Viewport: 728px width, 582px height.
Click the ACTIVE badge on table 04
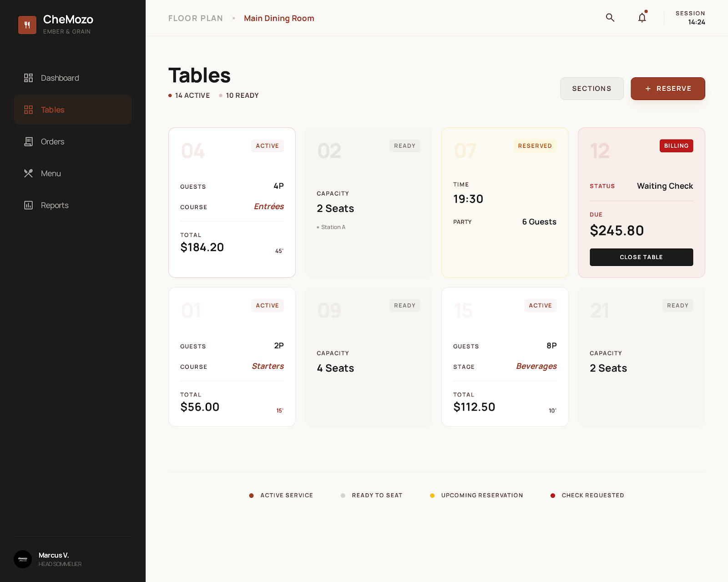coord(268,146)
